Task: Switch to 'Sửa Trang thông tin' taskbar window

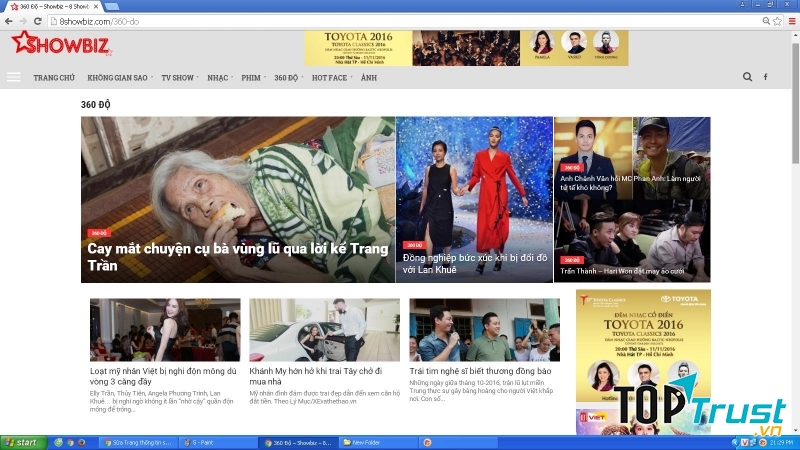Action: (x=138, y=442)
